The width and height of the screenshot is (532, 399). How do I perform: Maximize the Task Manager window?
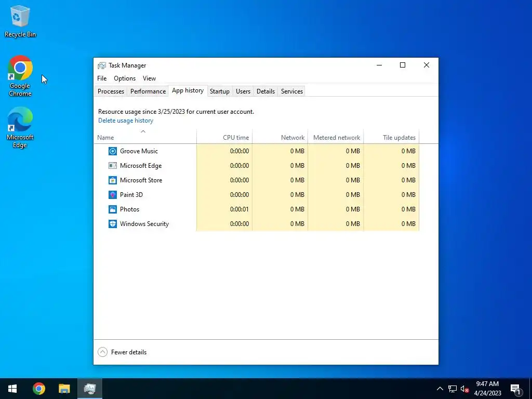tap(403, 65)
